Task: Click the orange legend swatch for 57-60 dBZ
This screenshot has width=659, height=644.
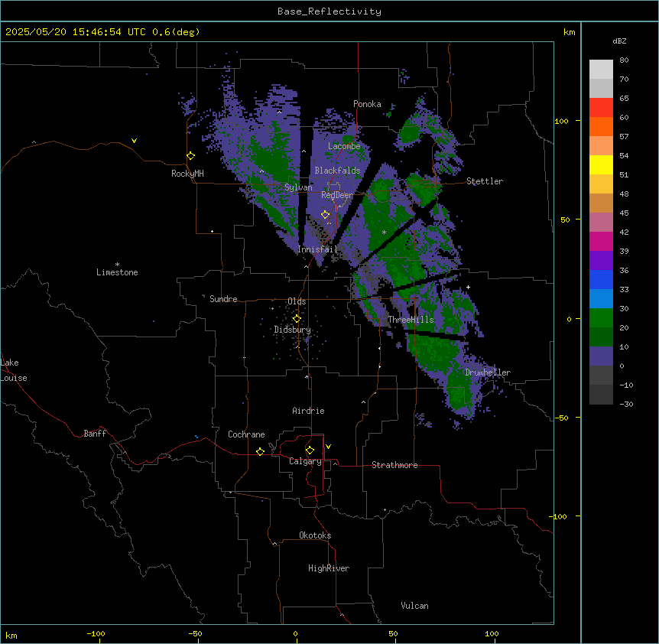Action: (x=601, y=126)
